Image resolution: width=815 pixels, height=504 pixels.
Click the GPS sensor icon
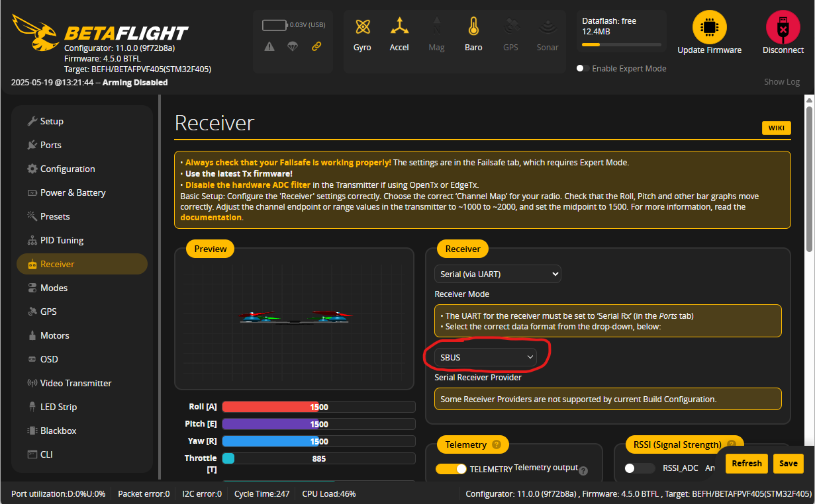pos(510,27)
